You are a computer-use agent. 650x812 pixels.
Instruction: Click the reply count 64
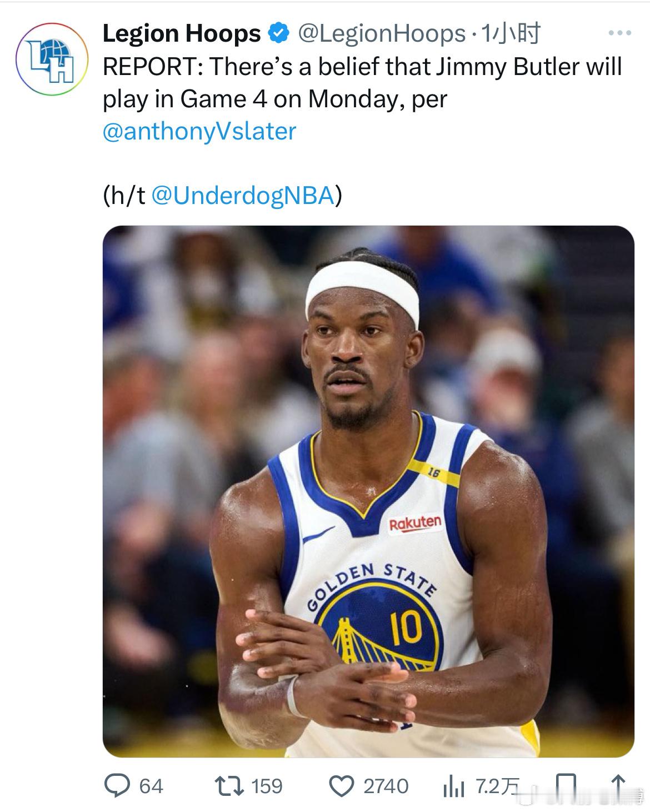151,786
